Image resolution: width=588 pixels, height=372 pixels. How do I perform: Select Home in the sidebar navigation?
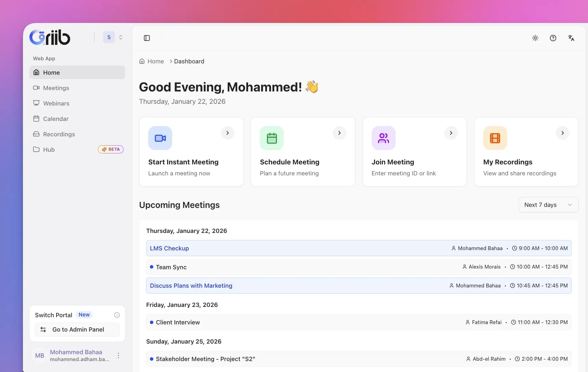51,72
